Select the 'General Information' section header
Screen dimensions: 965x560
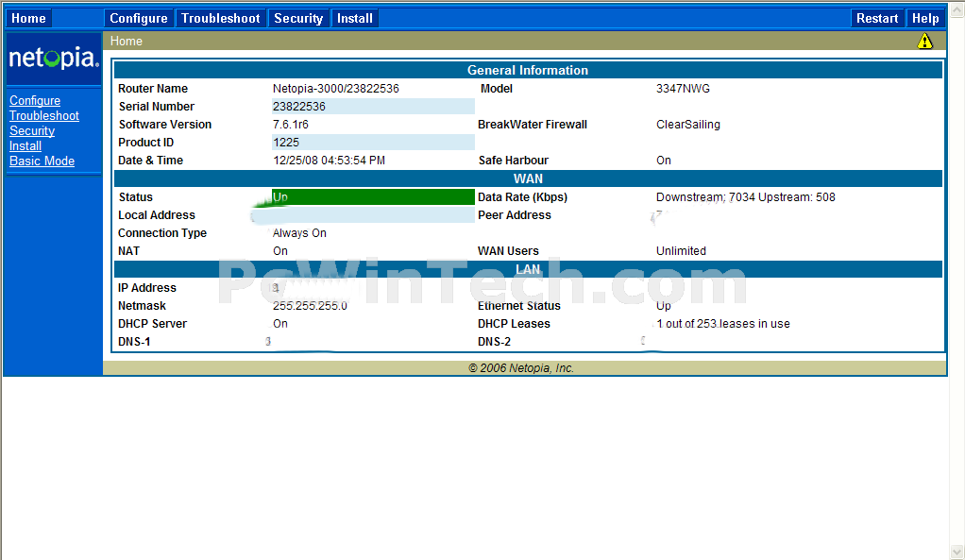tap(528, 70)
